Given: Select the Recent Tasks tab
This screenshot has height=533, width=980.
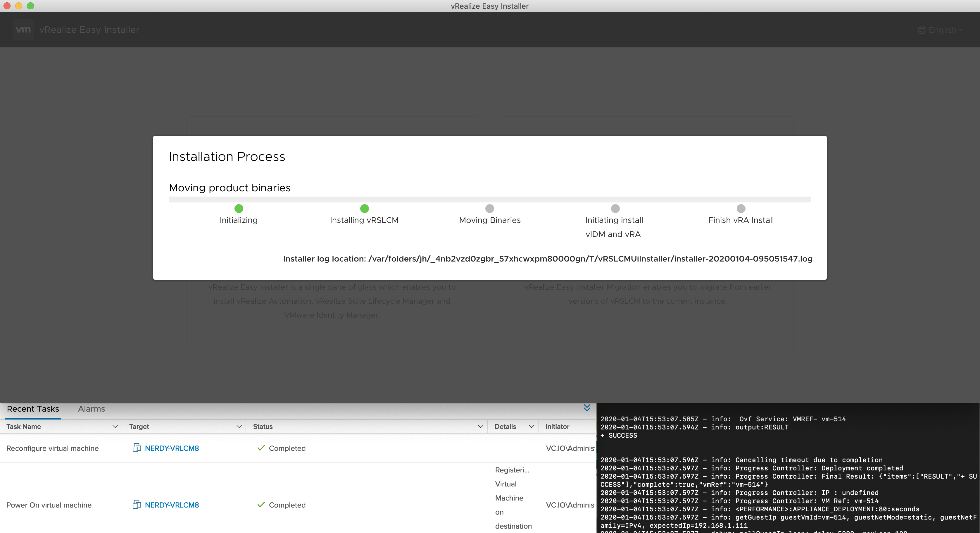Looking at the screenshot, I should 33,409.
